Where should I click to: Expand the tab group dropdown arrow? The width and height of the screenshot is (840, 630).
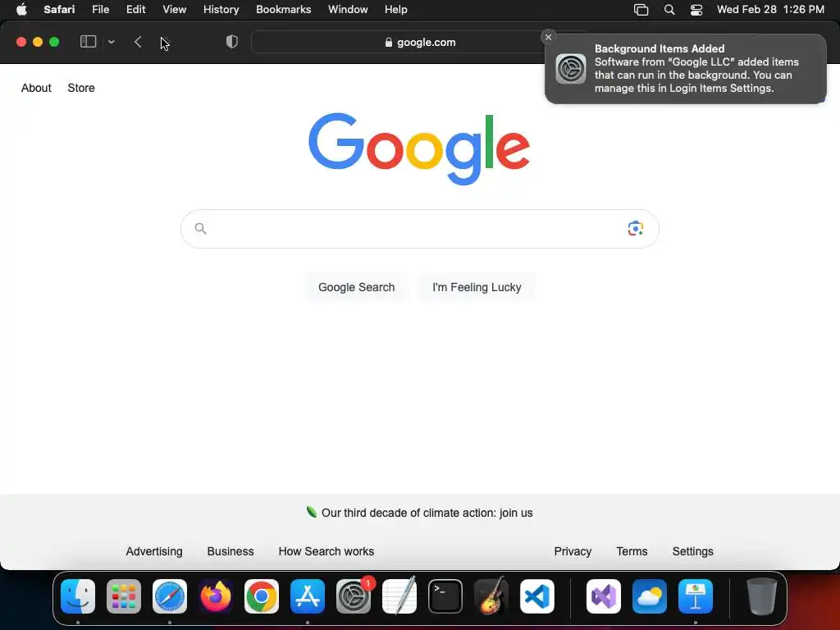coord(111,42)
